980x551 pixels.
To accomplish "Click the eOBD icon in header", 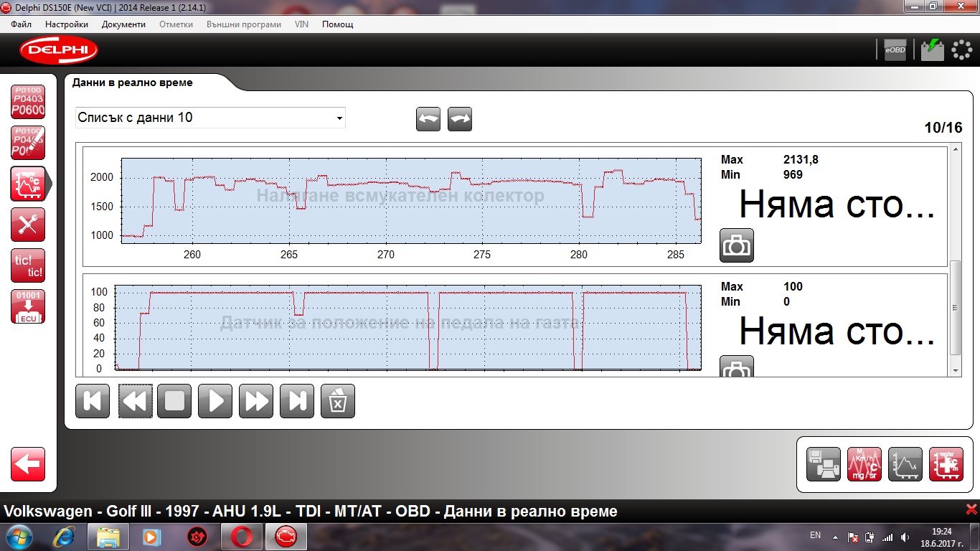I will click(895, 50).
